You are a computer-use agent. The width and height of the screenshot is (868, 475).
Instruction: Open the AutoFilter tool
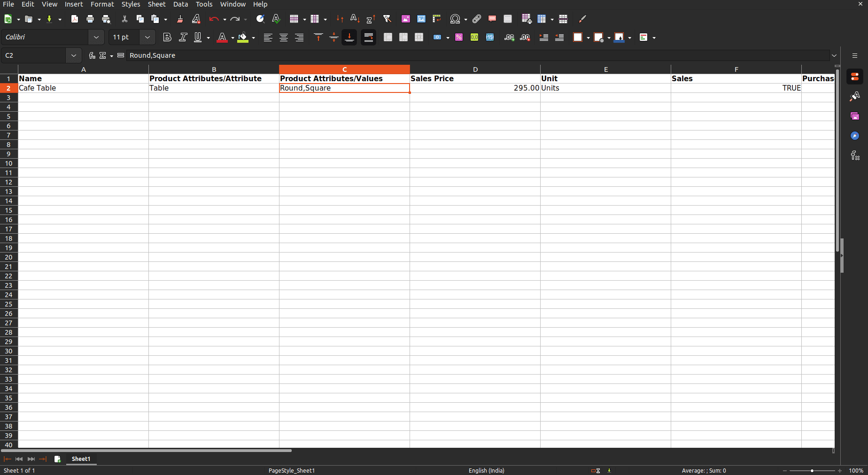(387, 19)
